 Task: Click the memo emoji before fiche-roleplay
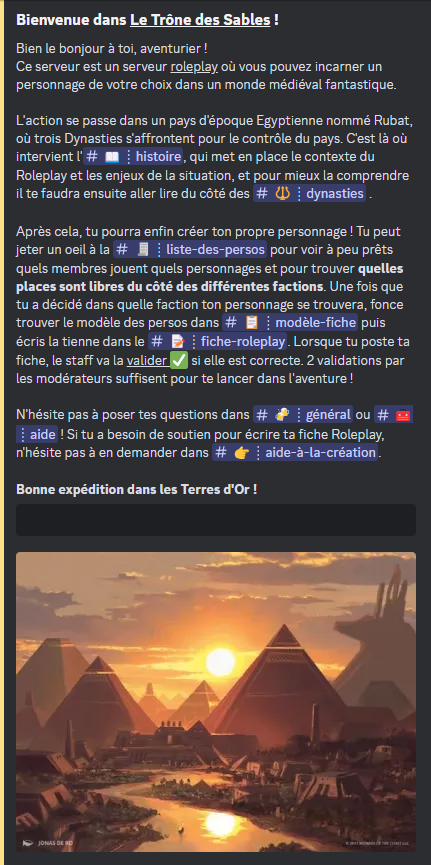[177, 341]
